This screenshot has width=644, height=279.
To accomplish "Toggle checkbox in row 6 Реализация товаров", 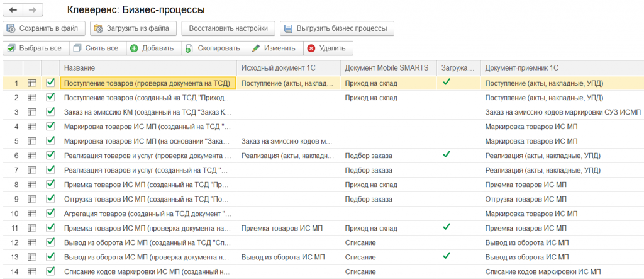I will (50, 156).
